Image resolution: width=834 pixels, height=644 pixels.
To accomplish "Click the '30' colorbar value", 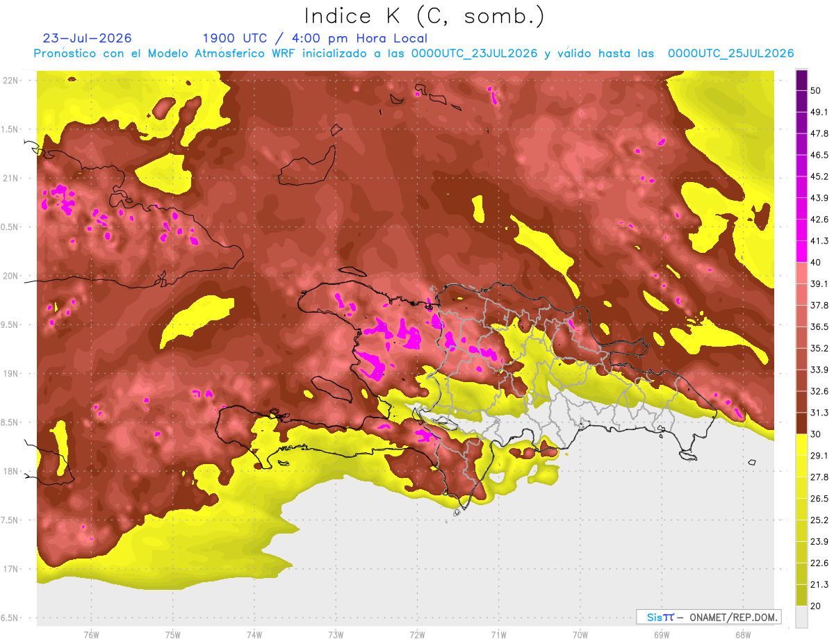I will coord(816,434).
